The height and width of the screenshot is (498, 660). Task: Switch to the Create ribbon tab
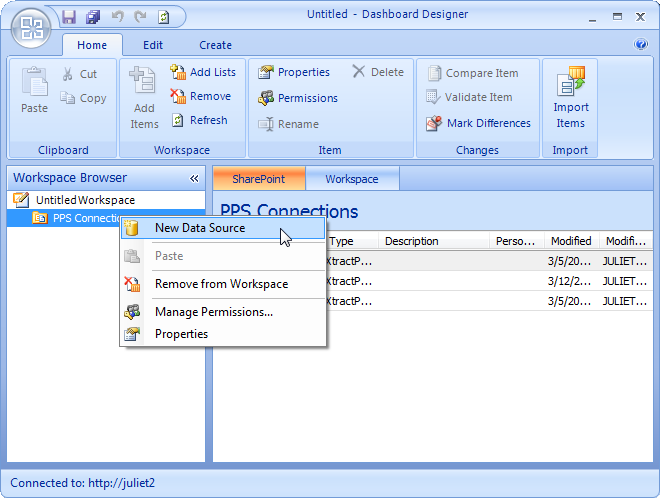[x=215, y=45]
